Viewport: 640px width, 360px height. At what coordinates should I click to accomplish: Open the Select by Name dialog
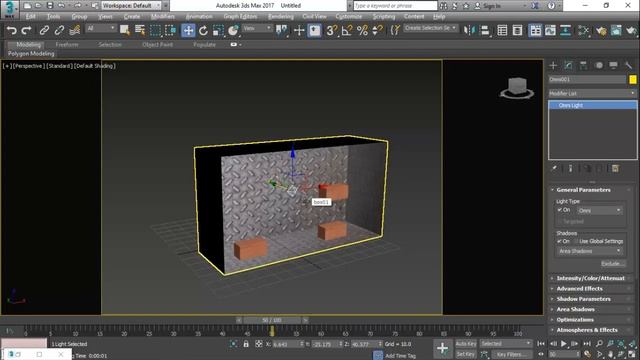pyautogui.click(x=140, y=30)
